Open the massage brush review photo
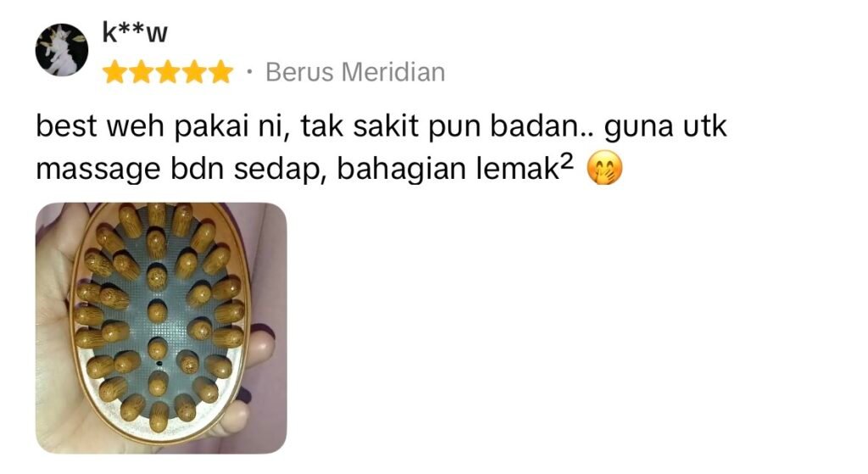 (161, 328)
